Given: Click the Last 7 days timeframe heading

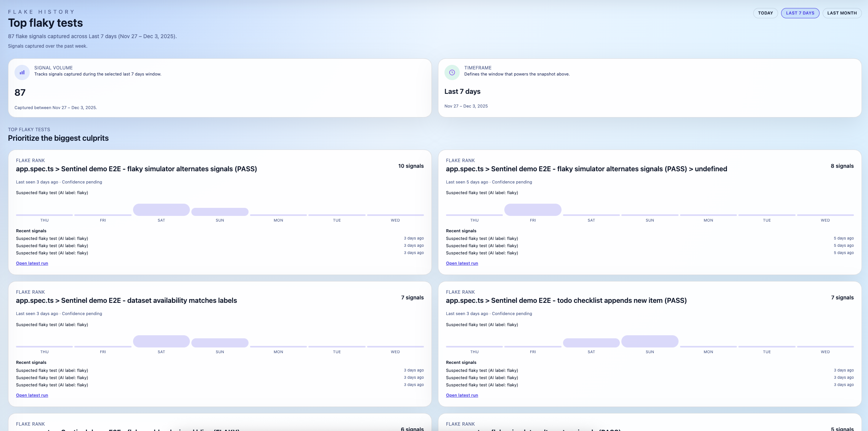Looking at the screenshot, I should [462, 92].
